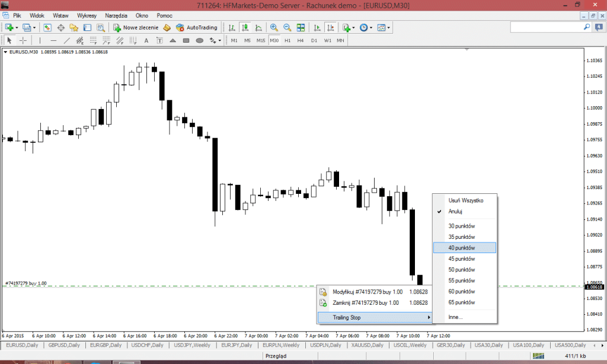Choose 40 punktów trailing stop

[465, 247]
